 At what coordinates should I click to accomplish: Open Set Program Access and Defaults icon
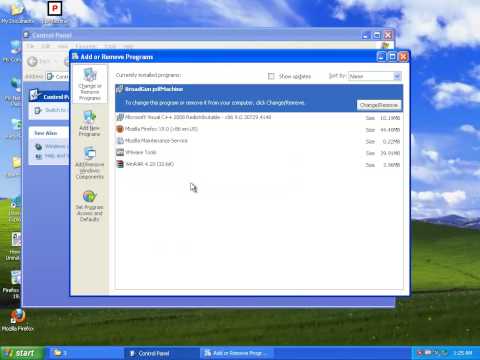pyautogui.click(x=89, y=196)
